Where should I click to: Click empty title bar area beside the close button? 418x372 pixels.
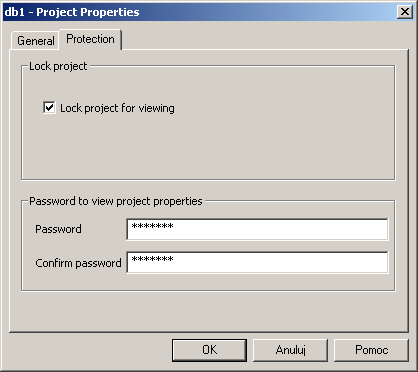point(267,12)
